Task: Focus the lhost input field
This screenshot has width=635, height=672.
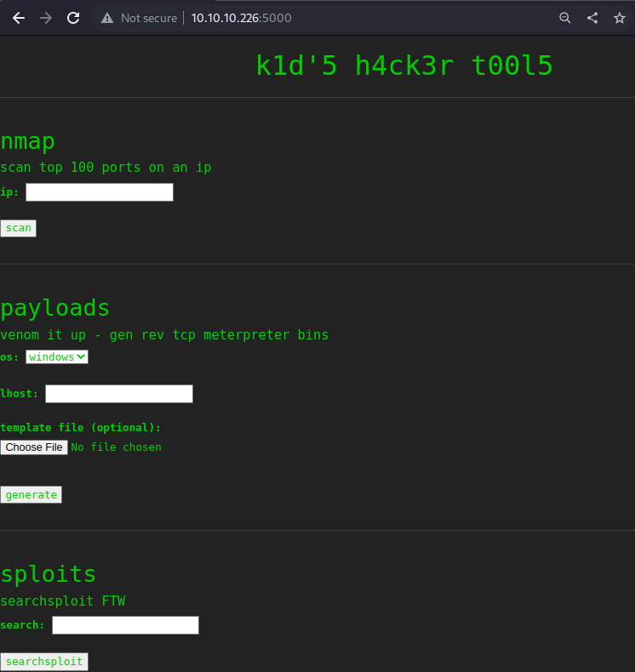Action: [119, 394]
